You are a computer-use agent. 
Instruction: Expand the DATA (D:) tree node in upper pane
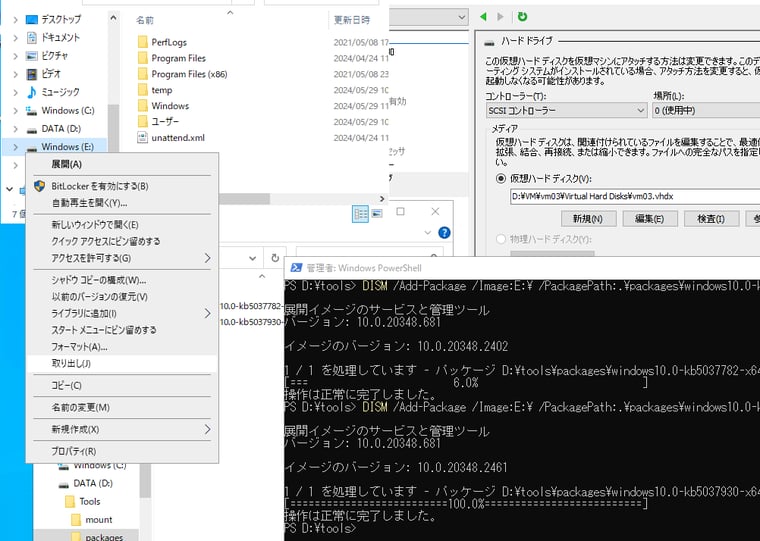(15, 129)
